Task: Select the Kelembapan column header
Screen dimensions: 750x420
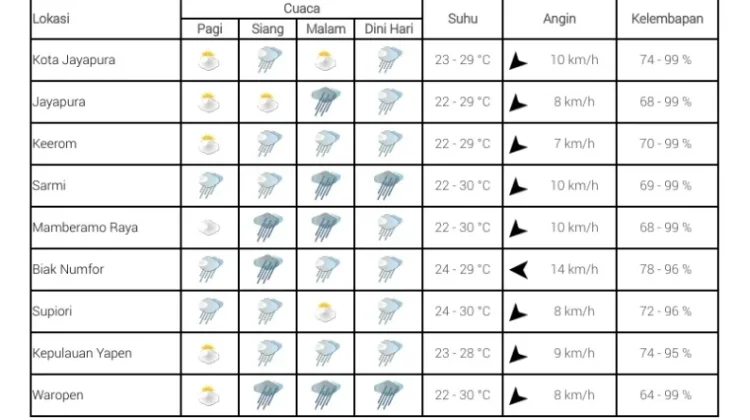Action: [x=667, y=19]
